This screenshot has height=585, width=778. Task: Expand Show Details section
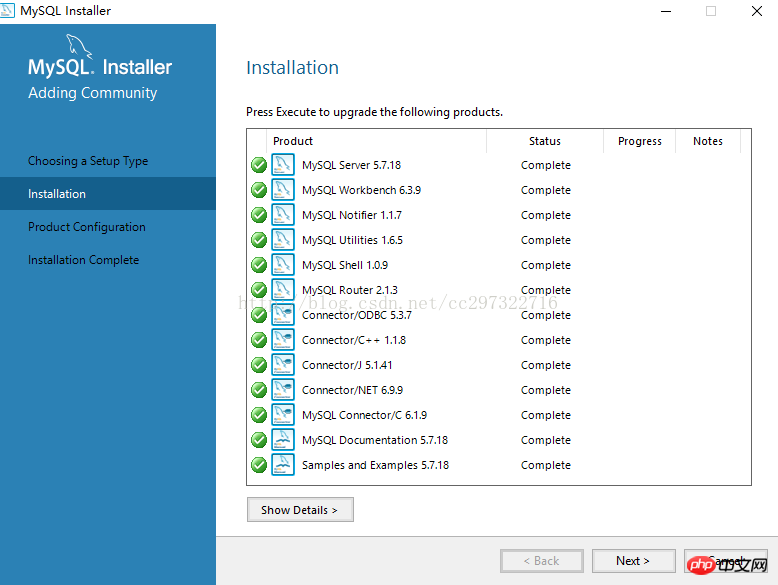300,510
